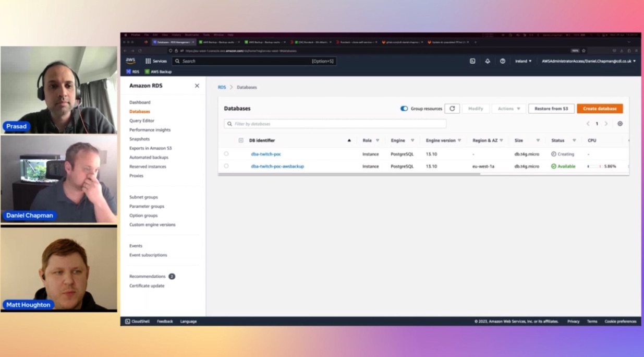Image resolution: width=644 pixels, height=357 pixels.
Task: Go to previous page of databases
Action: pyautogui.click(x=588, y=124)
